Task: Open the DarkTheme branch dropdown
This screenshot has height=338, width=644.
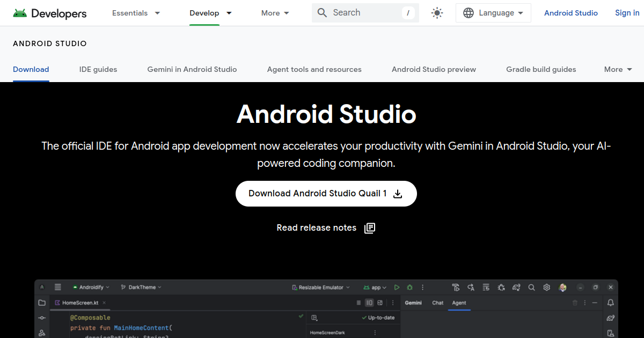Action: 141,288
